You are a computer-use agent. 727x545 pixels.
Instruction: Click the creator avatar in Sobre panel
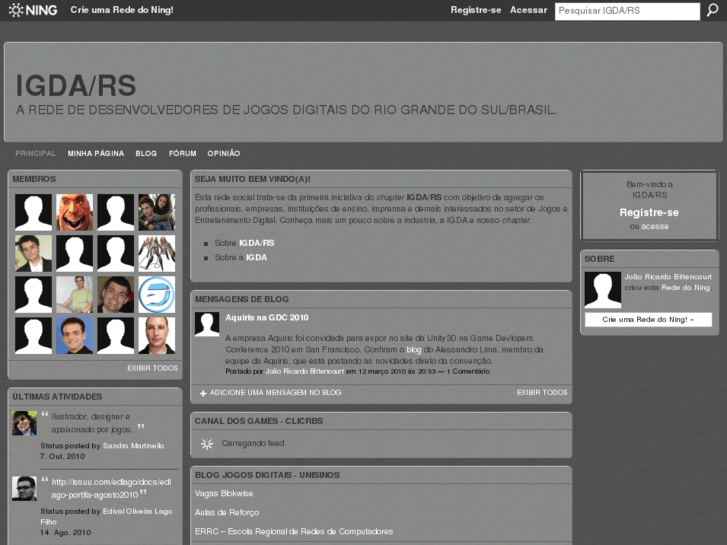(602, 290)
